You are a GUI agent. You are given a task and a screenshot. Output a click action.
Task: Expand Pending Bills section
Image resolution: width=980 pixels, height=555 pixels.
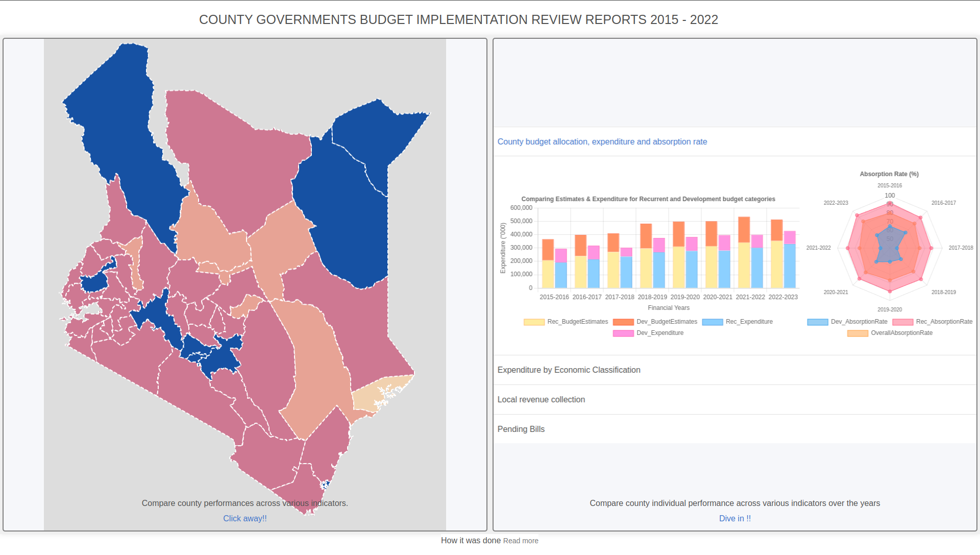(521, 429)
